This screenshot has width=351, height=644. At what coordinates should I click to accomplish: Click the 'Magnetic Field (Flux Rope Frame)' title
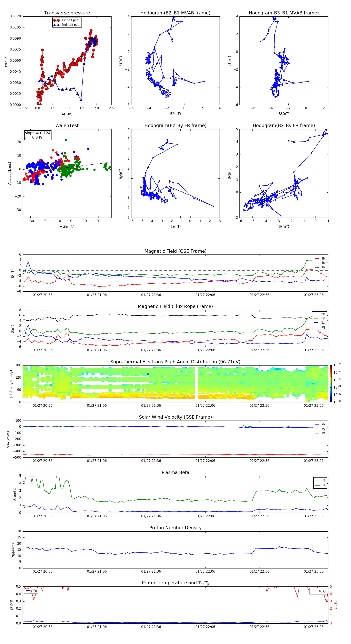(175, 307)
